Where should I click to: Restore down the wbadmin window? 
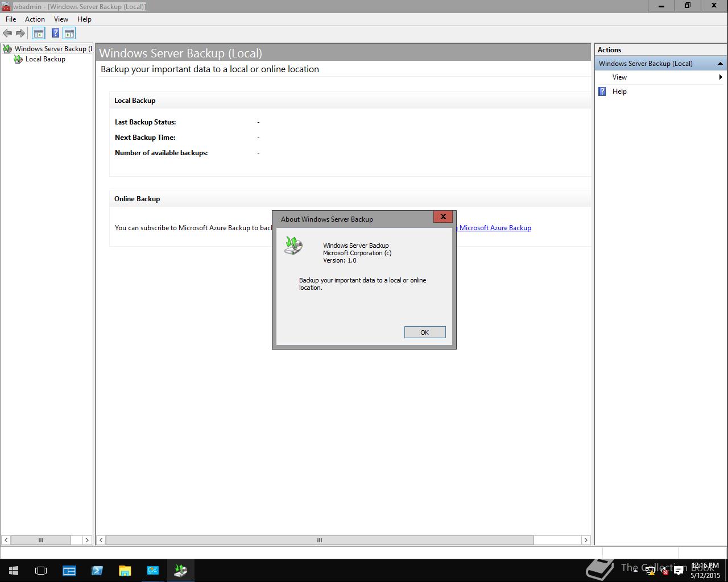[x=688, y=6]
